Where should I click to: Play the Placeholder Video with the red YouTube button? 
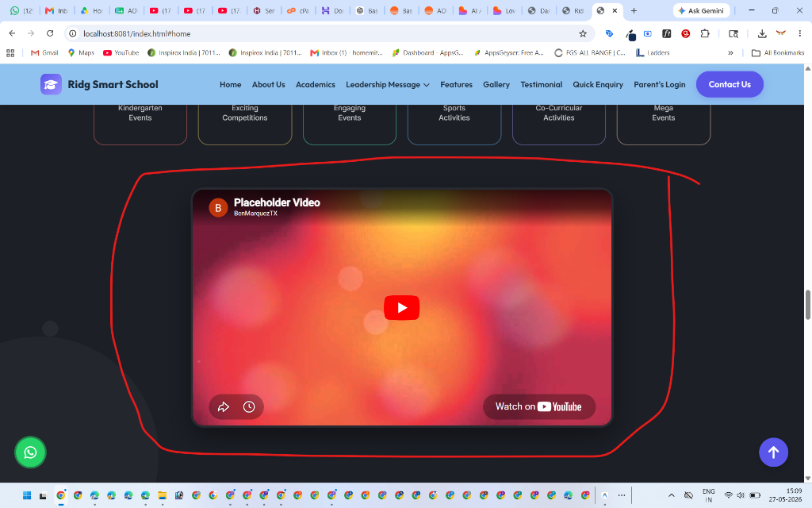(x=401, y=307)
